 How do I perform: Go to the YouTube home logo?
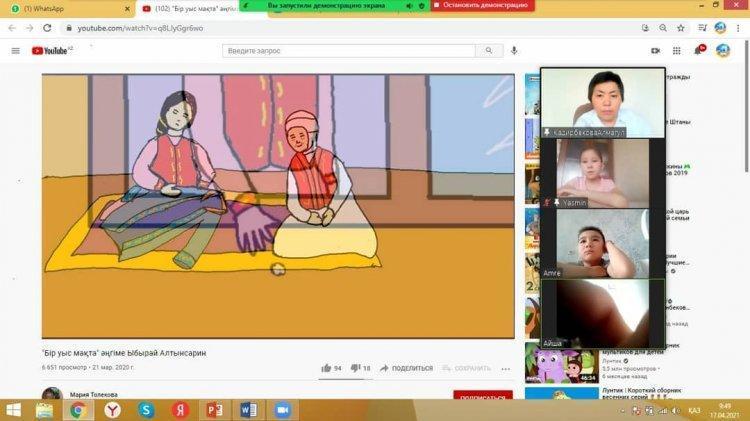pos(52,50)
